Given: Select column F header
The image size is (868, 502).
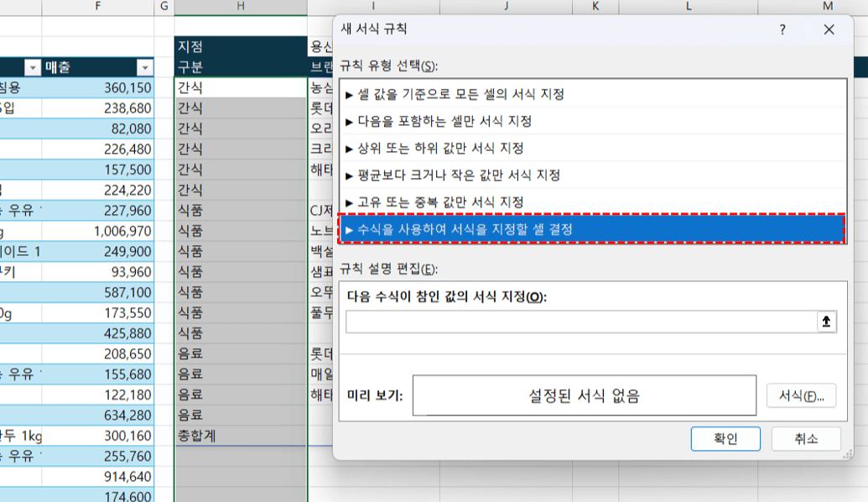Looking at the screenshot, I should click(x=98, y=7).
